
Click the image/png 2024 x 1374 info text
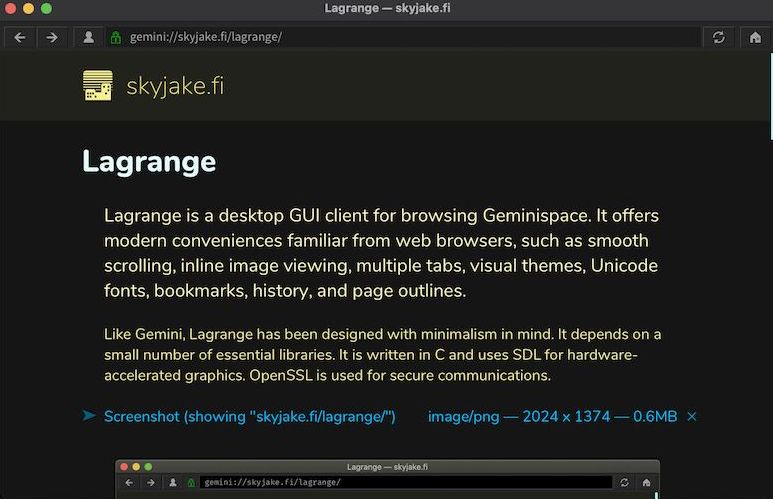[x=552, y=417]
